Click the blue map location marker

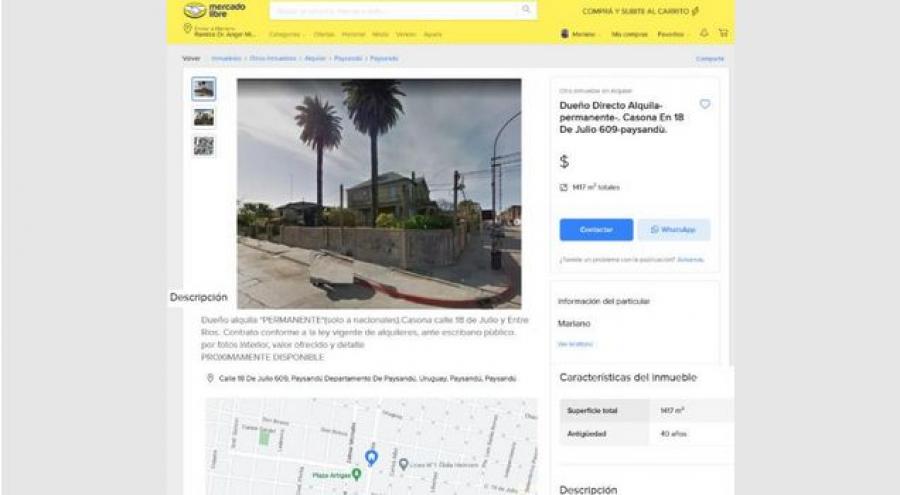371,457
